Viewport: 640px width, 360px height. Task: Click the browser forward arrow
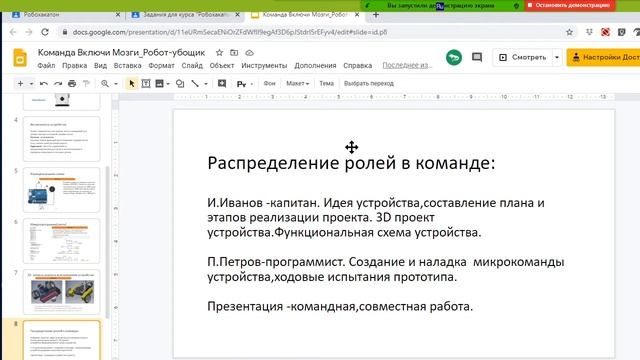(29, 32)
